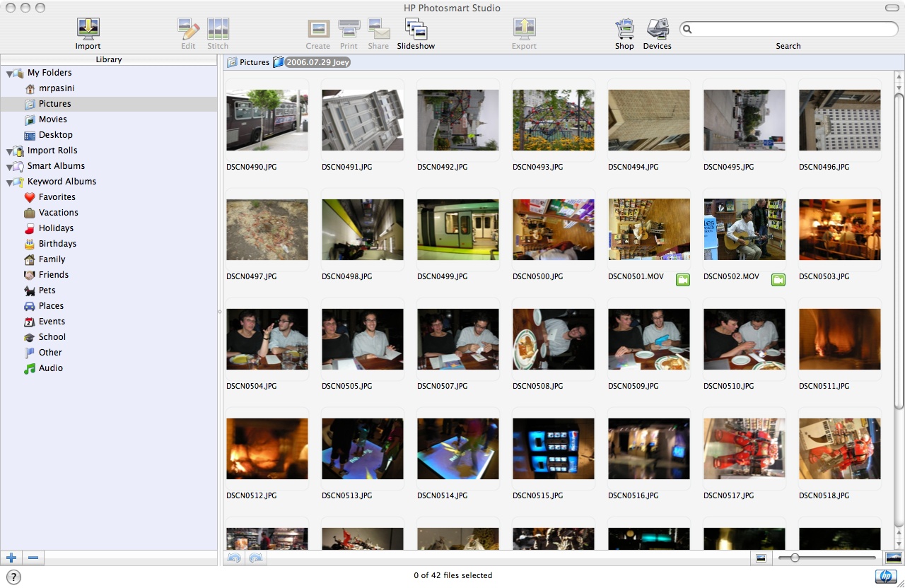Select the DSCN0502.MOV thumbnail

[x=744, y=229]
